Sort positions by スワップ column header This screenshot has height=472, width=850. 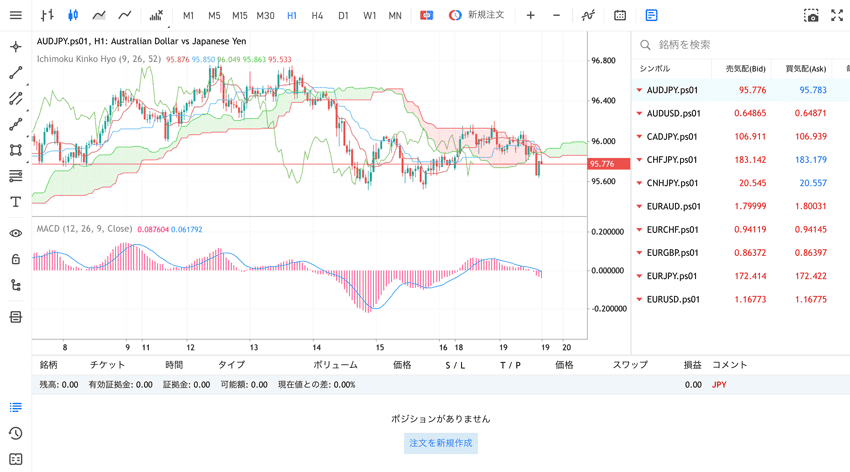pyautogui.click(x=630, y=365)
